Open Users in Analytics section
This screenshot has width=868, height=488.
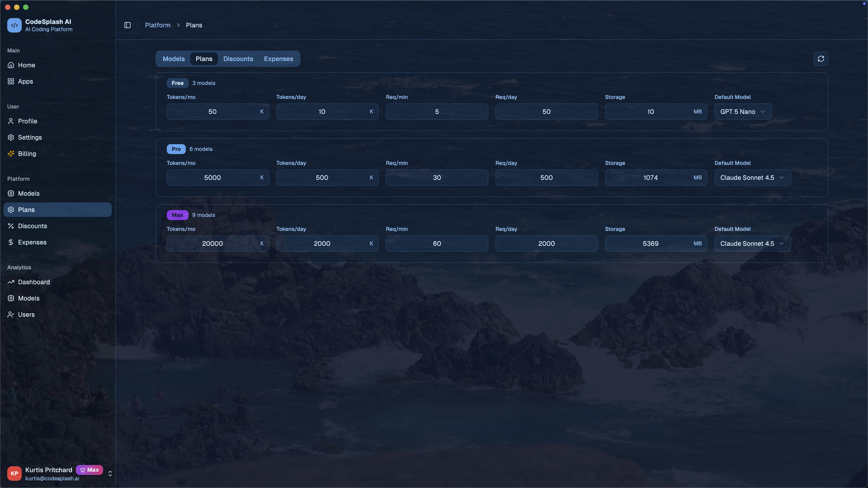pyautogui.click(x=26, y=314)
